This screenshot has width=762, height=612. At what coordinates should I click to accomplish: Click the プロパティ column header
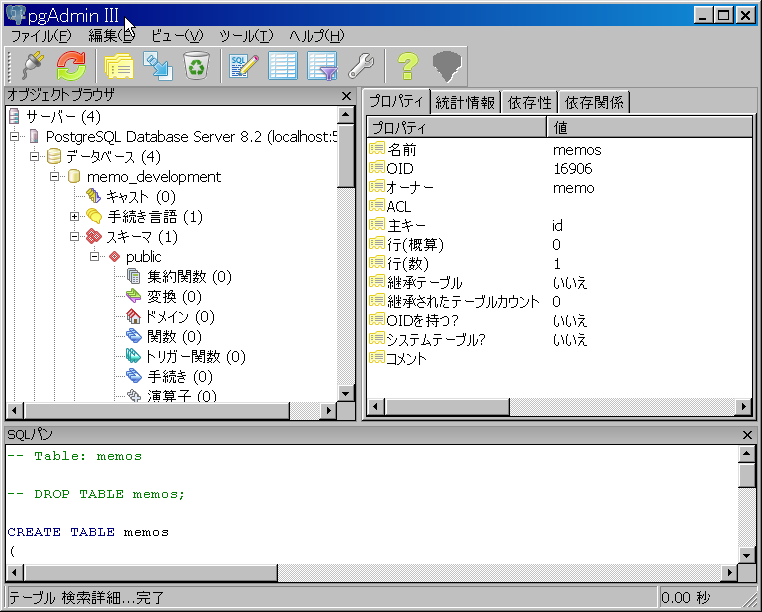click(457, 128)
